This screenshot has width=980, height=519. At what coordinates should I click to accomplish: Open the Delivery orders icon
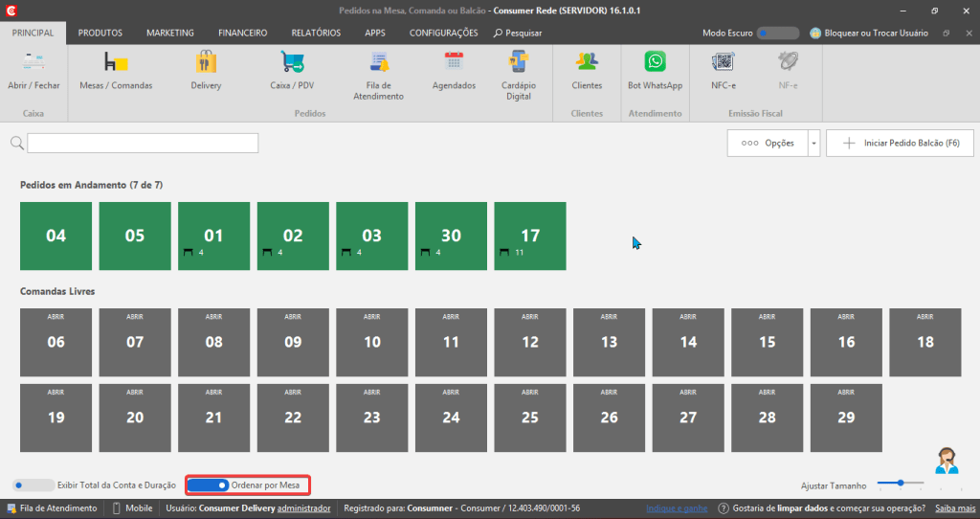pyautogui.click(x=207, y=62)
